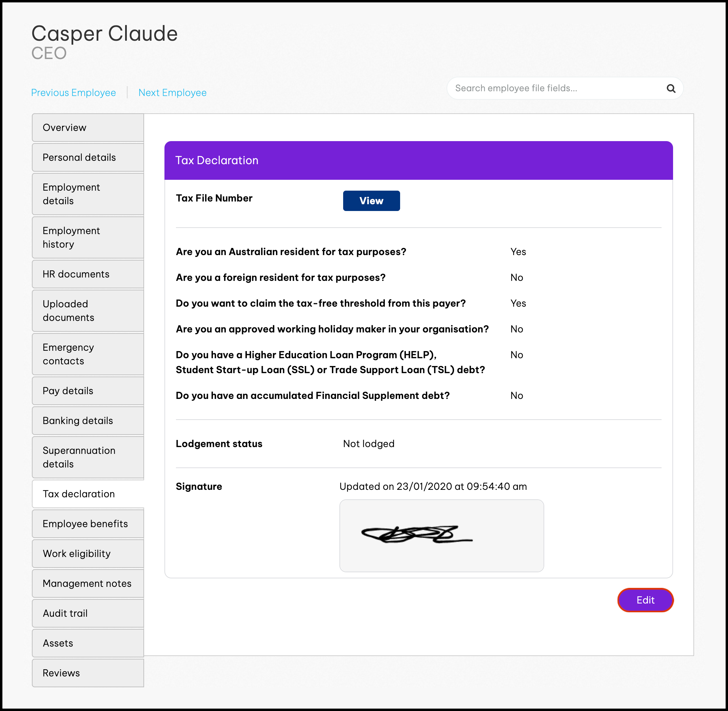Open HR documents tab

click(88, 274)
